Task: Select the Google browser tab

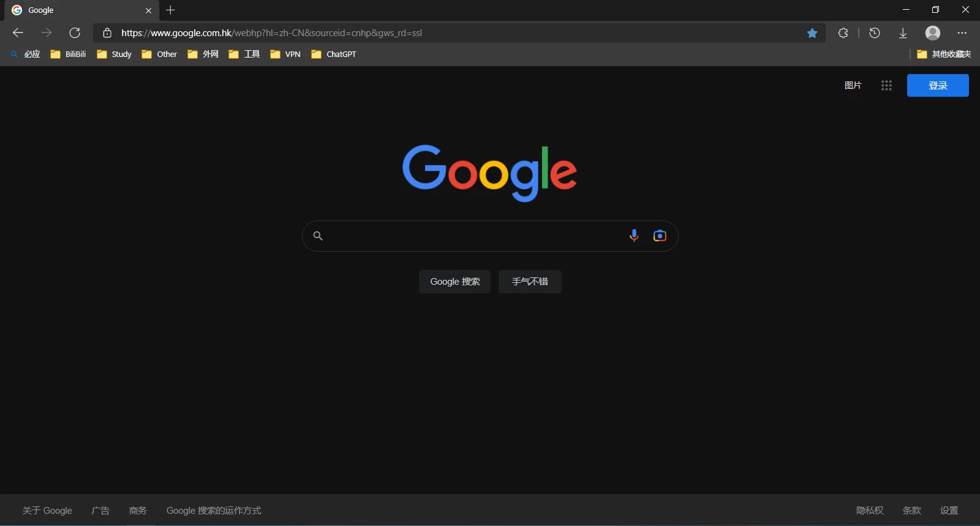Action: coord(81,10)
